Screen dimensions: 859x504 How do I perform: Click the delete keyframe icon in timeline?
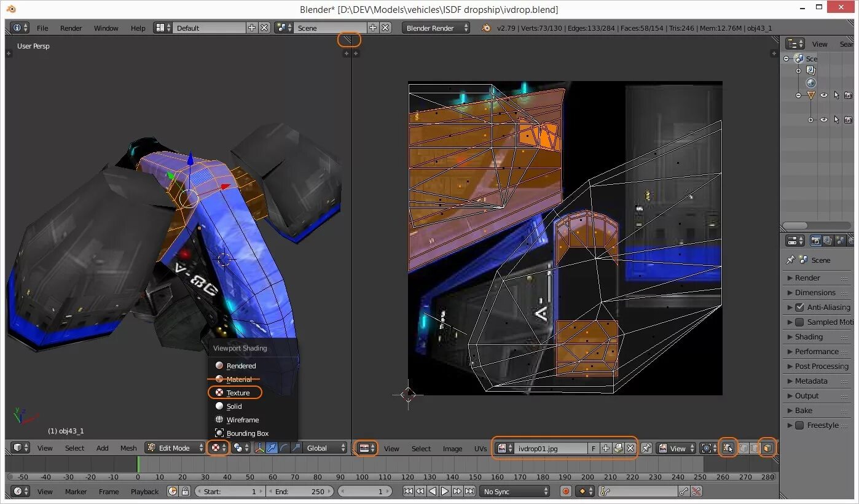point(696,491)
